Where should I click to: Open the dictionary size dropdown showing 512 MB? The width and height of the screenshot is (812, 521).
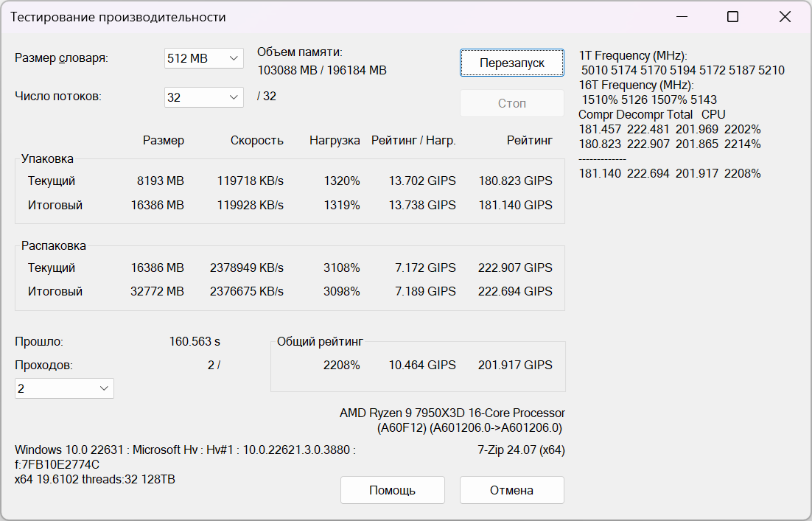[203, 58]
